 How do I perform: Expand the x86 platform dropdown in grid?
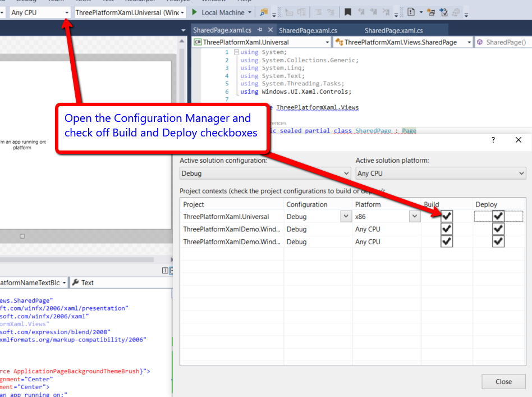[x=415, y=216]
